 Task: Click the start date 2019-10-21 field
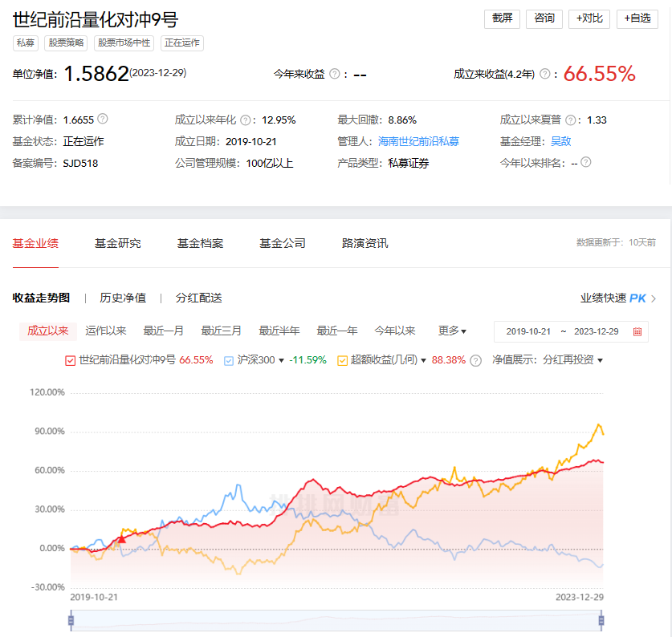(x=528, y=331)
